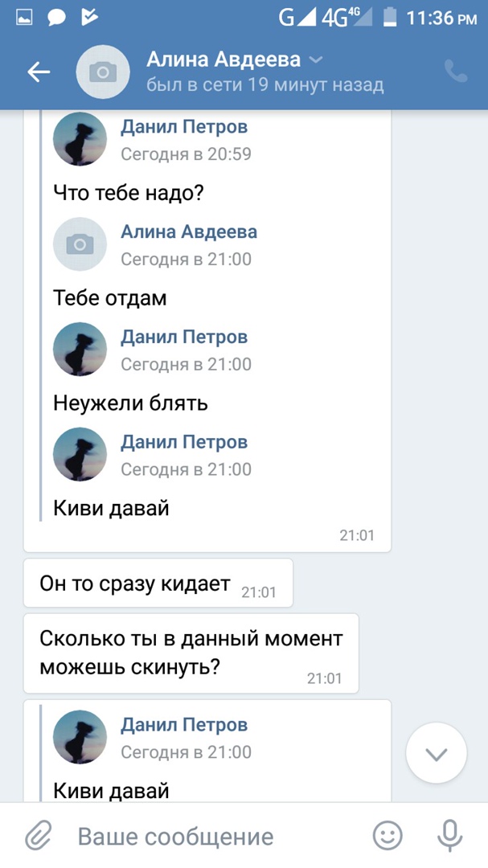Screen dimensions: 488x868
Task: Open the messages notification in status bar
Action: (56, 18)
